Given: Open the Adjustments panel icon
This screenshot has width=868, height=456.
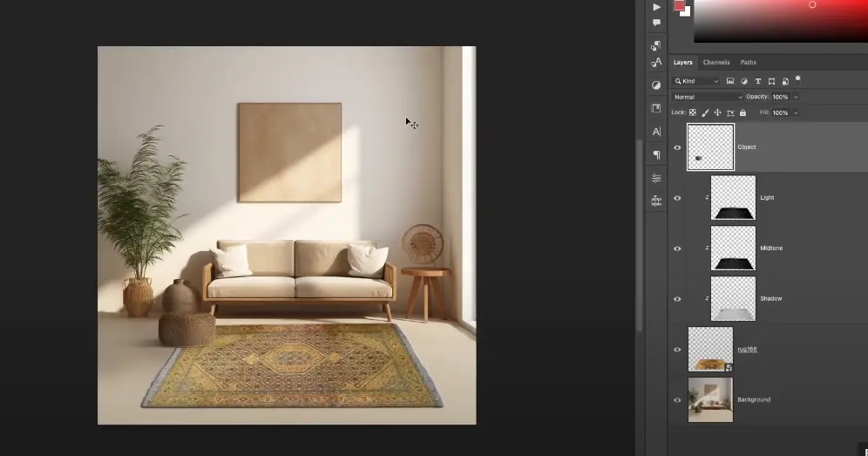Looking at the screenshot, I should [656, 85].
